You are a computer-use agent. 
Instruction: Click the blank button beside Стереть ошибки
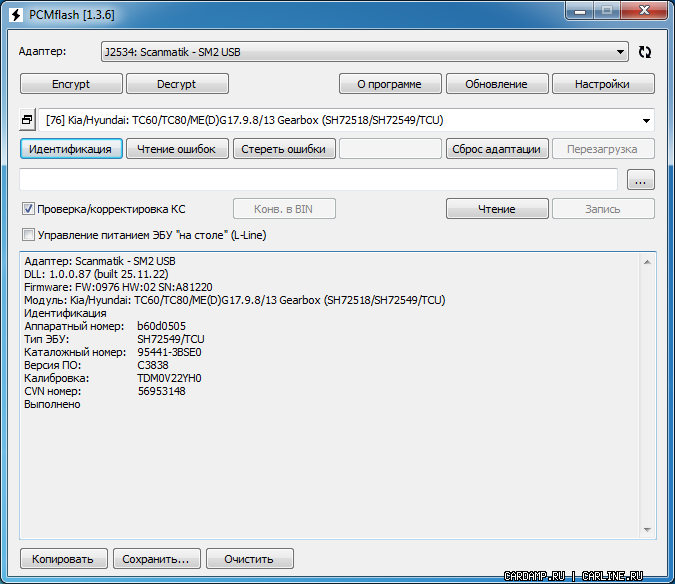(x=390, y=149)
